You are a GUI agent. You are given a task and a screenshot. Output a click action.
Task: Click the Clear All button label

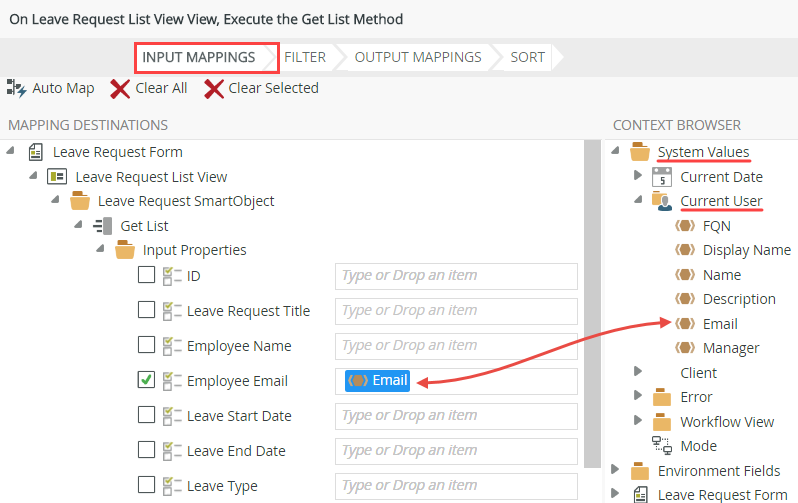coord(161,89)
